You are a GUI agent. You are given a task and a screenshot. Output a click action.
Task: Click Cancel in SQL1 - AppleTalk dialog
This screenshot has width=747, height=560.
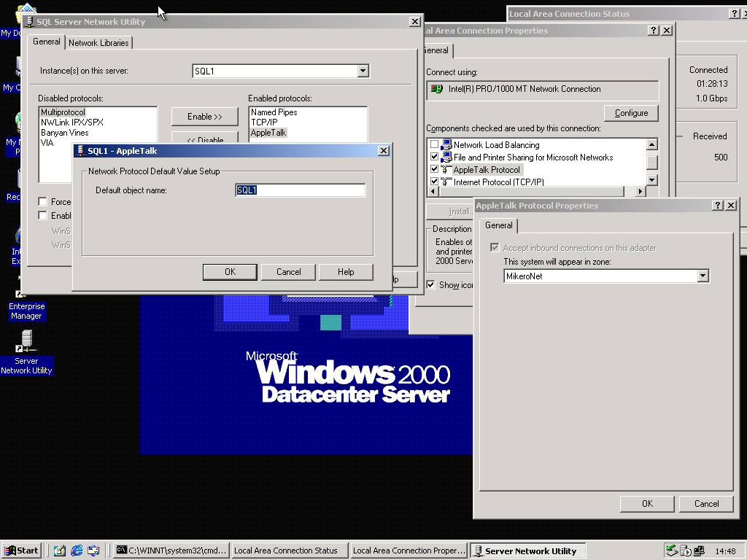[289, 272]
